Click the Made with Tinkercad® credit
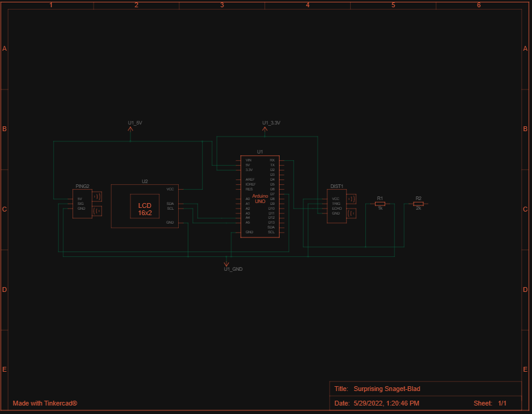The height and width of the screenshot is (414, 532). pos(45,404)
